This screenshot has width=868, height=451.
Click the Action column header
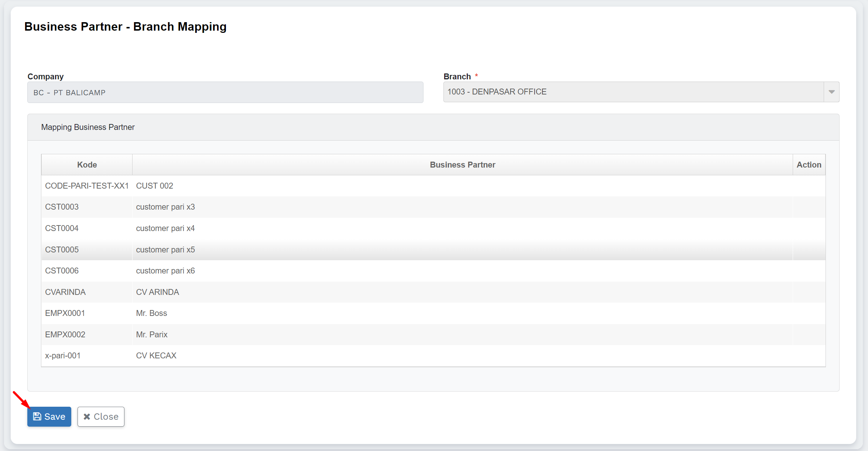point(809,165)
